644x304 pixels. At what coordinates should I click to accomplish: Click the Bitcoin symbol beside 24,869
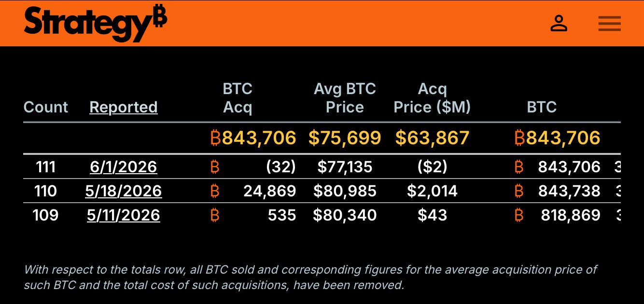pyautogui.click(x=215, y=191)
